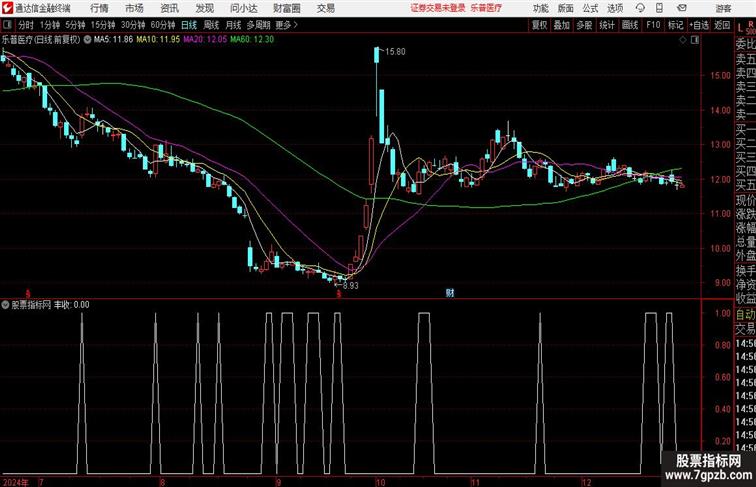Click the 统计 statistics button
756x487 pixels.
point(607,25)
